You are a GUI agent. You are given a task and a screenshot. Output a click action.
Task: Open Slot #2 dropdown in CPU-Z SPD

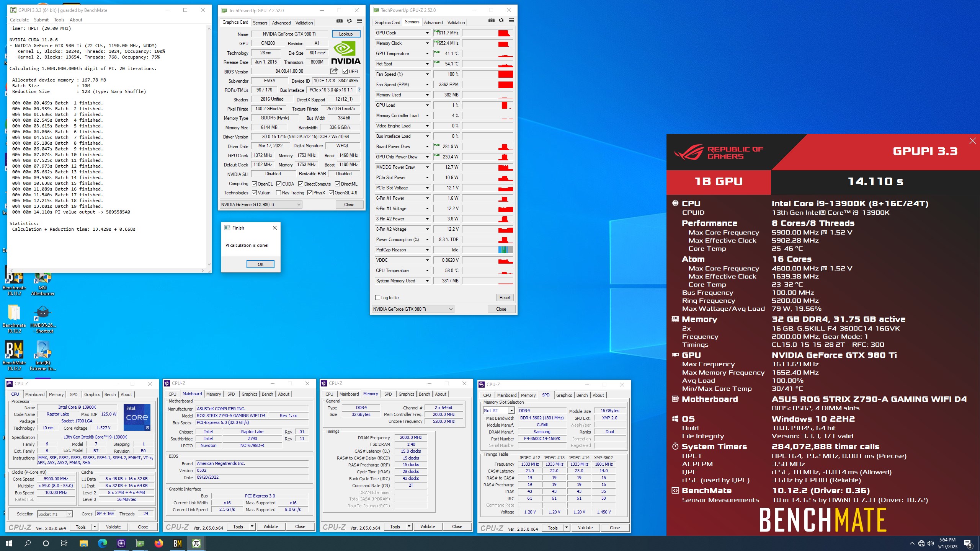pyautogui.click(x=511, y=411)
